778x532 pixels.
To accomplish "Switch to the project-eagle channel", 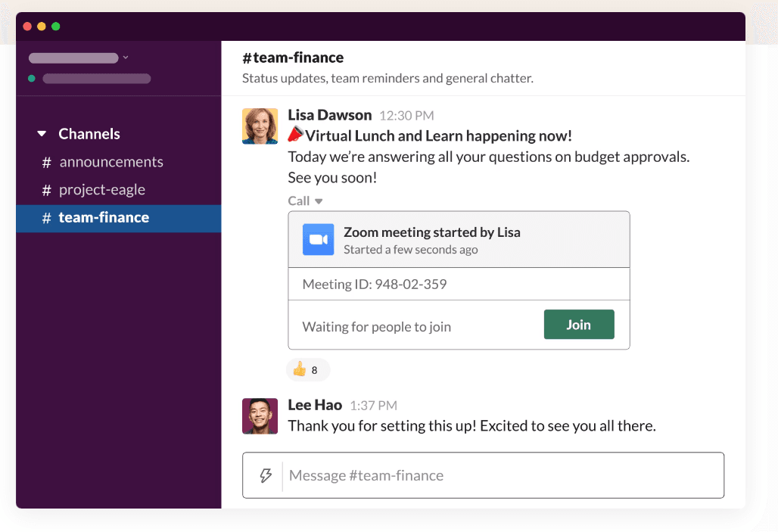I will 102,190.
